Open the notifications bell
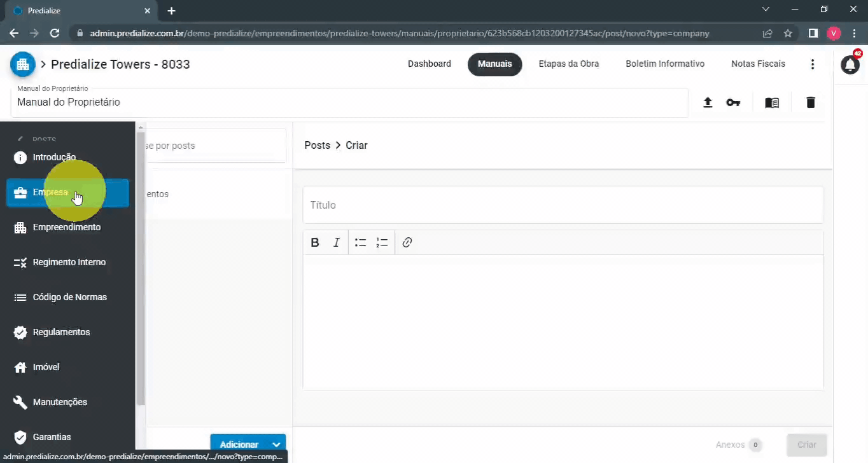Image resolution: width=868 pixels, height=463 pixels. point(850,64)
